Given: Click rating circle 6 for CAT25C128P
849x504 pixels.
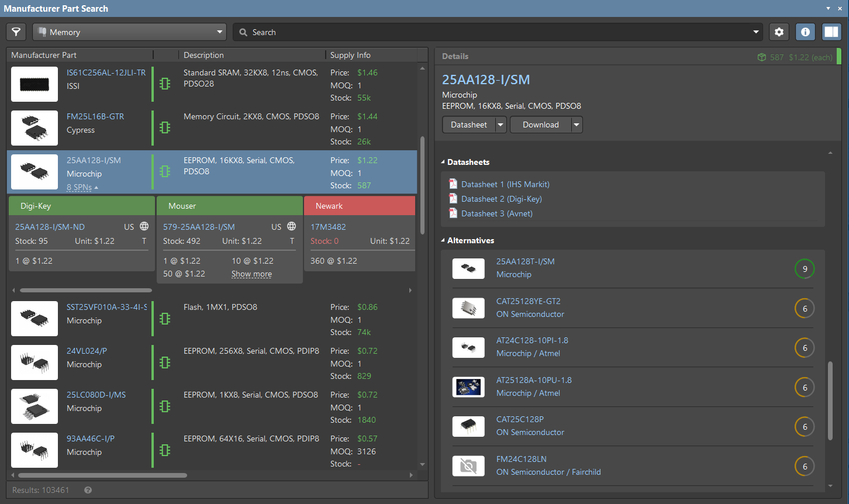Looking at the screenshot, I should (x=805, y=427).
